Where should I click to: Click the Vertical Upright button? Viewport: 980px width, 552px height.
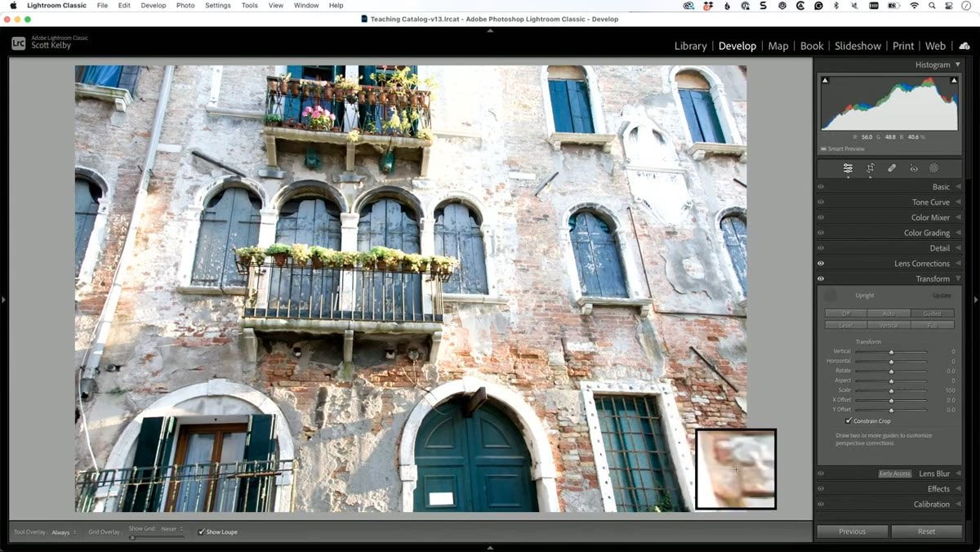coord(889,325)
